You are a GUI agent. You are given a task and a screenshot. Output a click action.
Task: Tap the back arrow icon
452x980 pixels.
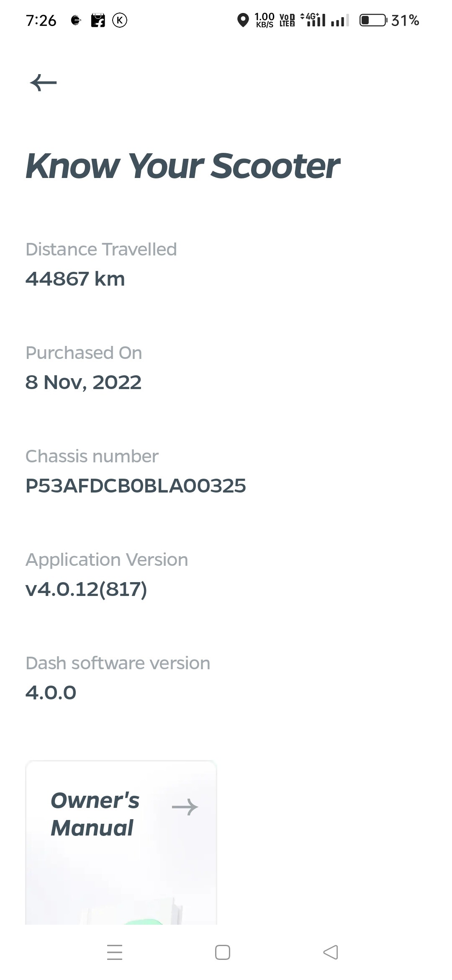click(43, 83)
